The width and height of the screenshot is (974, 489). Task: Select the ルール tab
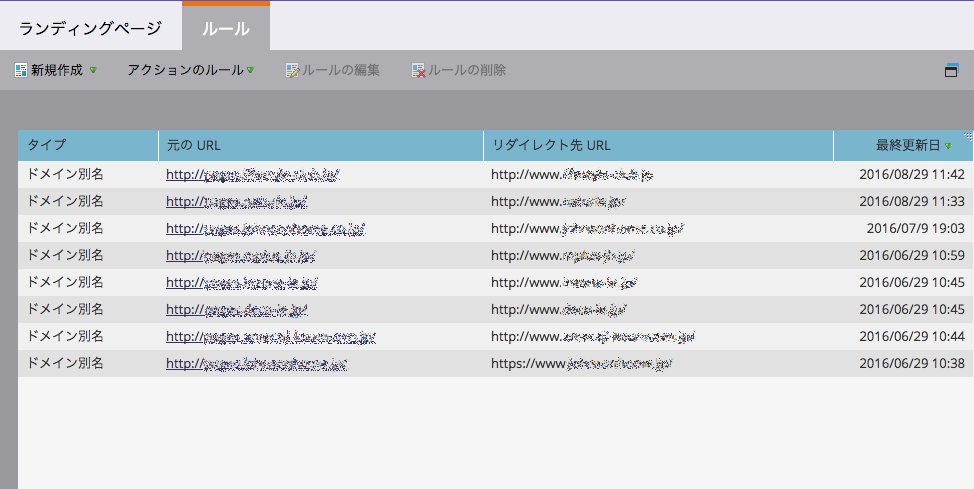226,27
